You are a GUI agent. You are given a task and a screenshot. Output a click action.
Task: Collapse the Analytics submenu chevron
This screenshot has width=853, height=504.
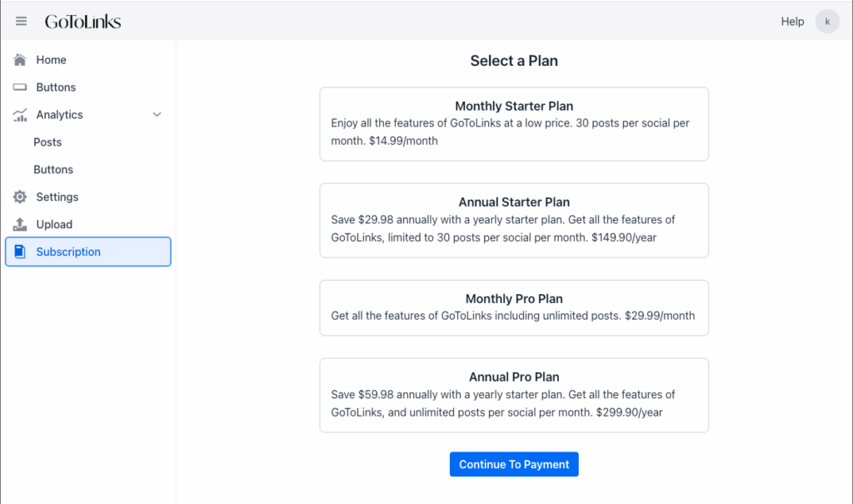tap(157, 115)
